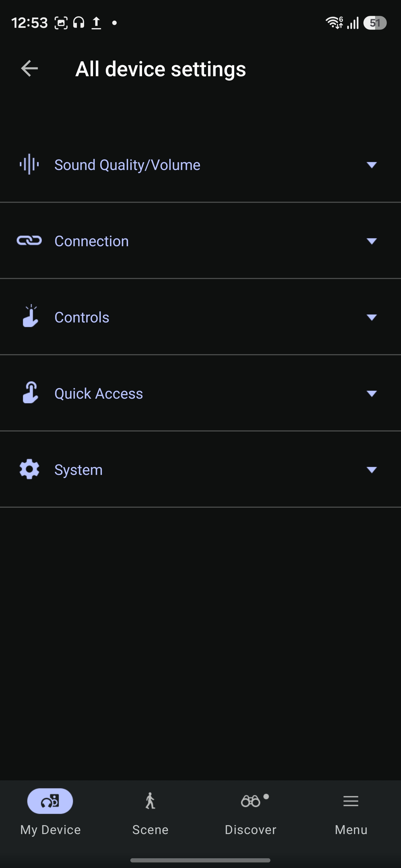Expand Sound Quality/Volume dropdown arrow

371,165
